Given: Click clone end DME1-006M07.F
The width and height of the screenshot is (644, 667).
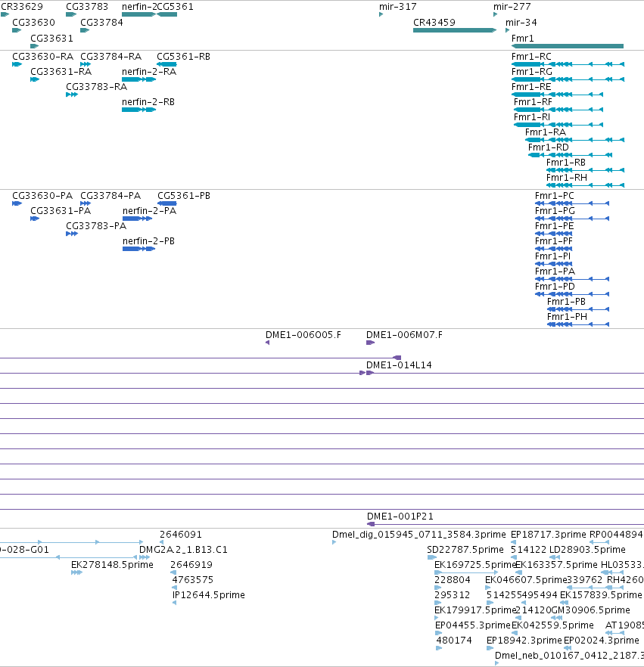Looking at the screenshot, I should click(x=370, y=343).
